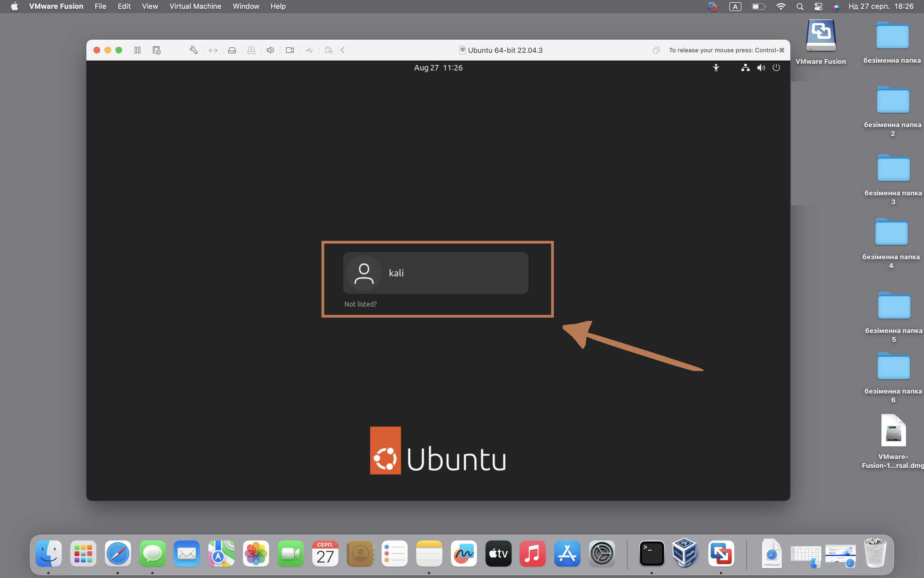Click Ubuntu volume icon in top bar
Viewport: 924px width, 578px height.
click(x=761, y=68)
